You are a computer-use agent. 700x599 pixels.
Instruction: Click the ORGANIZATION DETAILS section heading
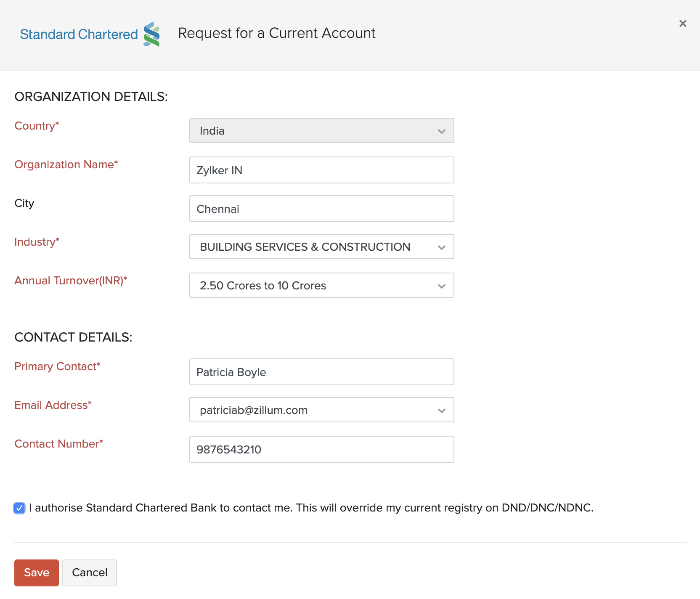[x=91, y=97]
